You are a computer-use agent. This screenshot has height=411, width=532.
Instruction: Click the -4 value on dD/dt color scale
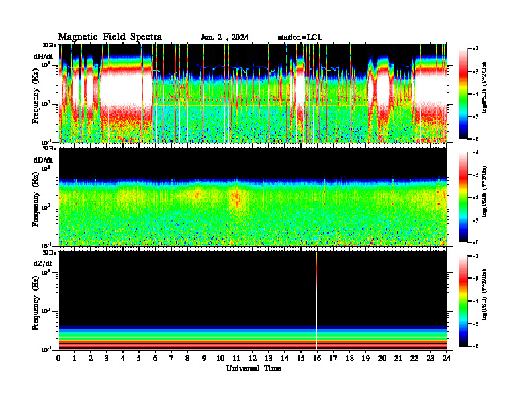coord(476,197)
